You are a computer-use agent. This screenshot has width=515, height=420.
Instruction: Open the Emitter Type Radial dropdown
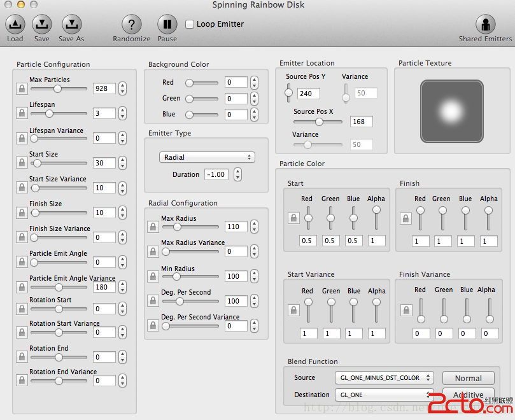[206, 157]
